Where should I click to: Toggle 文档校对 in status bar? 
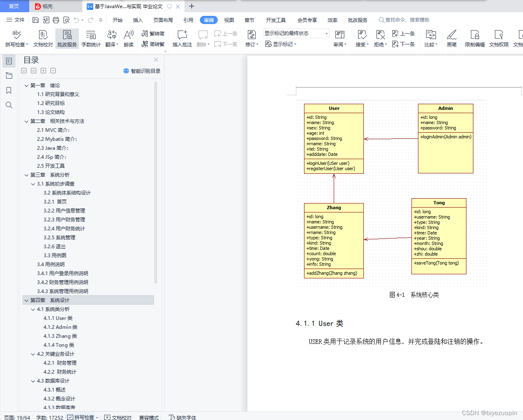[118, 417]
